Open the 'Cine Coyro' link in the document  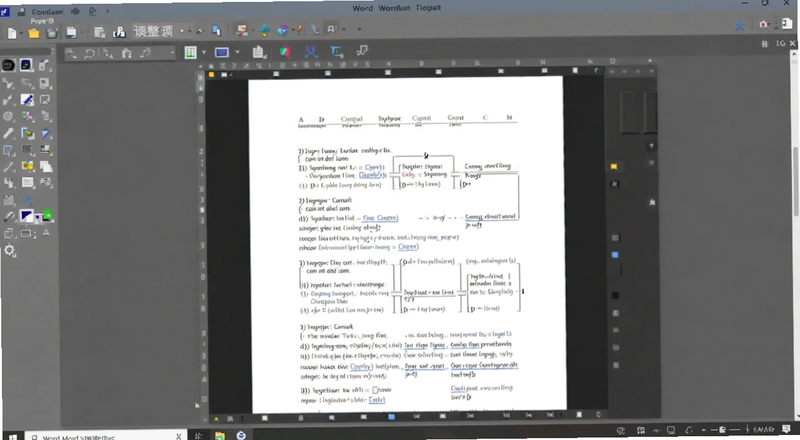pos(380,217)
